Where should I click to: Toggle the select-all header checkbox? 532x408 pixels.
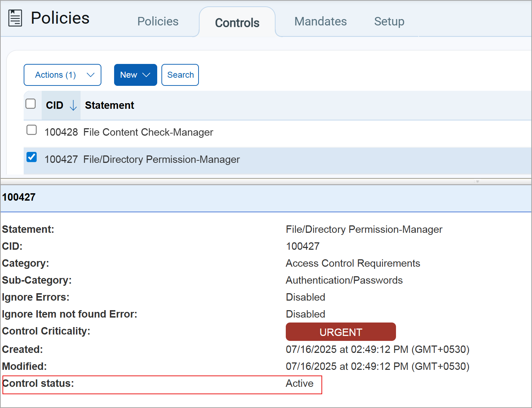point(31,104)
